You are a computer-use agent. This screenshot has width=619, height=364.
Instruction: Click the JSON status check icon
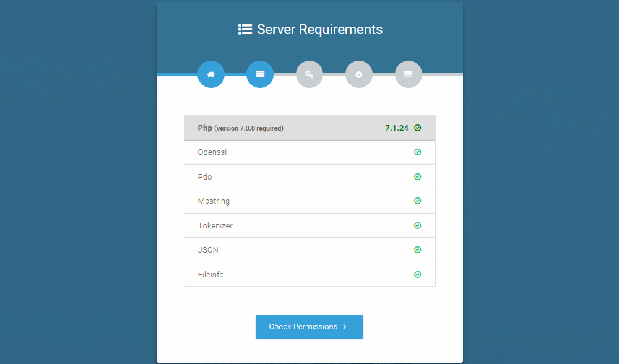click(418, 249)
